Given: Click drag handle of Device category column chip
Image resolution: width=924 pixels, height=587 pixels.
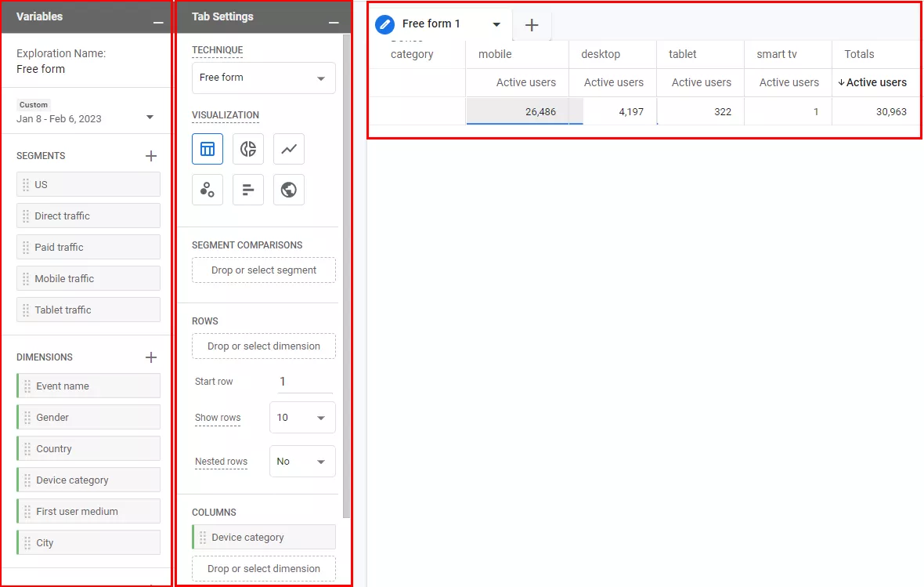Looking at the screenshot, I should pyautogui.click(x=203, y=538).
